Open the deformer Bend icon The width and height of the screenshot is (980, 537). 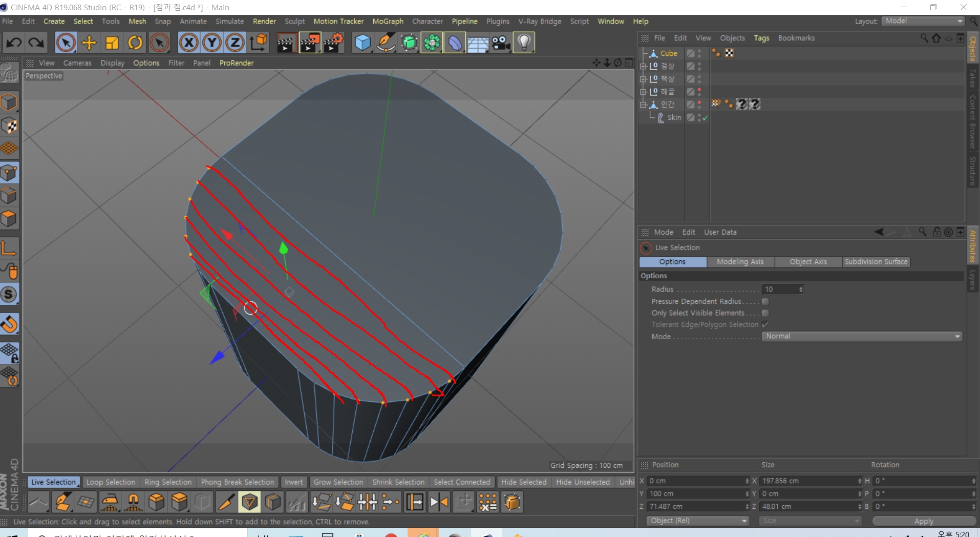click(x=455, y=43)
